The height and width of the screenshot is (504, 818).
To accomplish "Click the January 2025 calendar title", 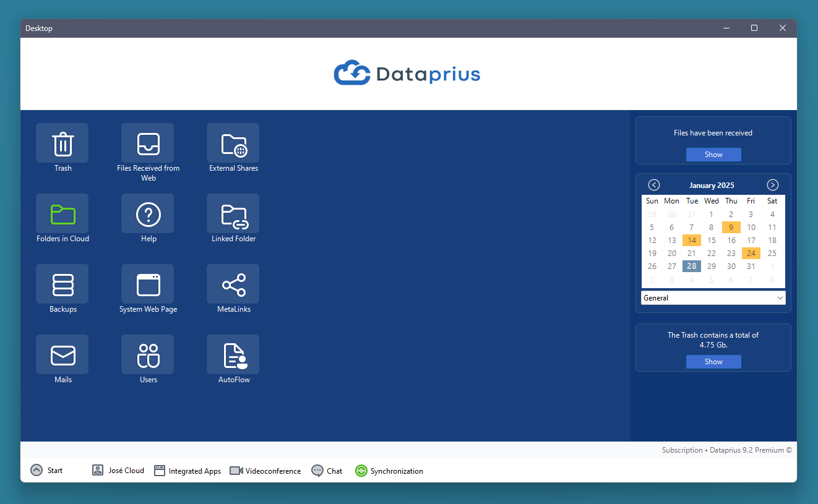I will coord(712,186).
